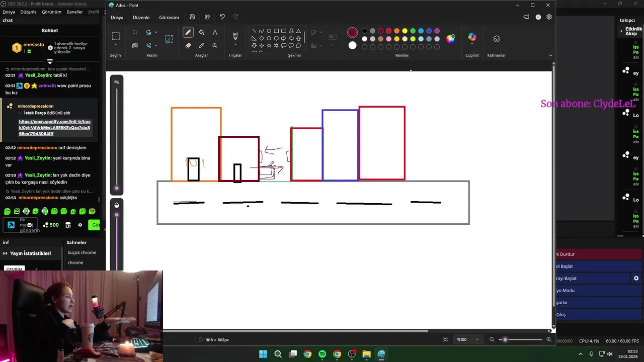Click the Crop tool in Resim group
This screenshot has width=644, height=362.
(135, 32)
